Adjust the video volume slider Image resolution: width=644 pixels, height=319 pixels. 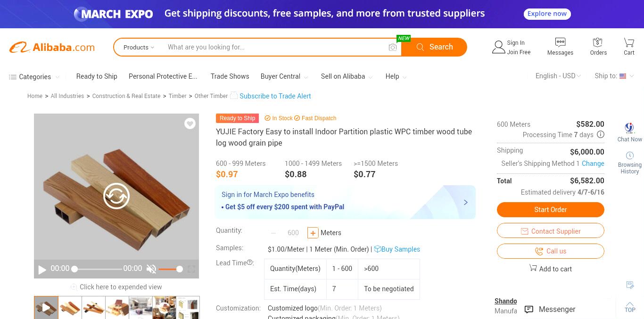(171, 269)
